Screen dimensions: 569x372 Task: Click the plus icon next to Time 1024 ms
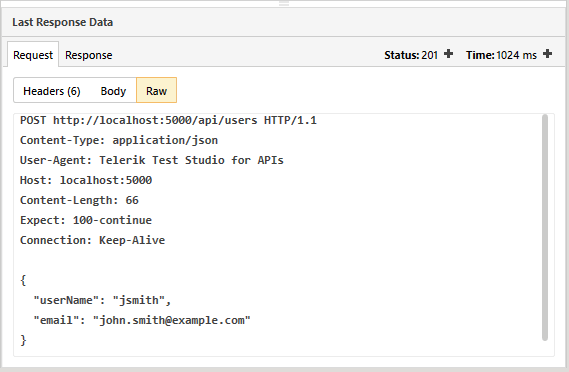click(x=547, y=54)
